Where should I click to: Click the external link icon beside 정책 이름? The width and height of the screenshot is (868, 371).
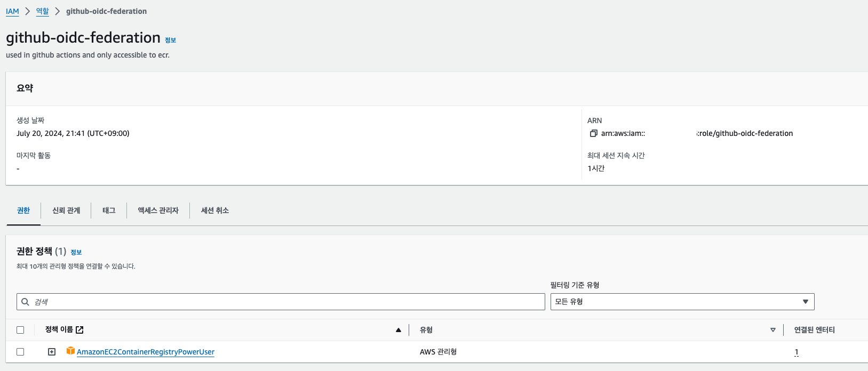coord(79,330)
